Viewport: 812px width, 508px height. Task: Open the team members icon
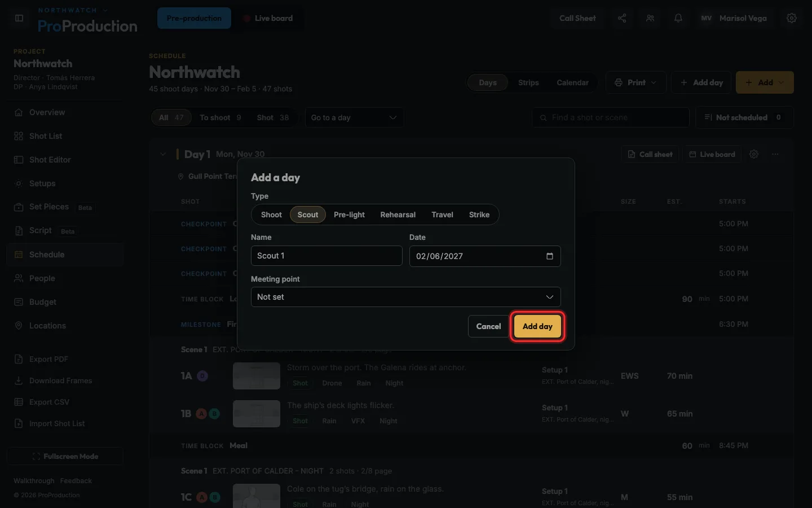tap(650, 18)
